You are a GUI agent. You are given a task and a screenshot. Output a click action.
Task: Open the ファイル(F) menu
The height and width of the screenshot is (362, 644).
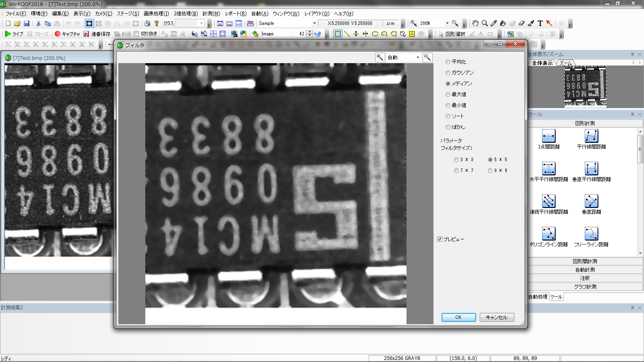coord(16,13)
